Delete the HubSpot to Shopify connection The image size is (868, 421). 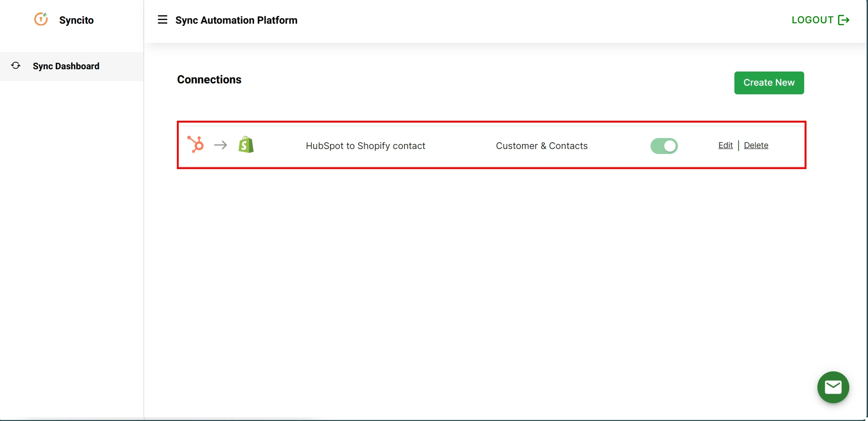pyautogui.click(x=756, y=145)
